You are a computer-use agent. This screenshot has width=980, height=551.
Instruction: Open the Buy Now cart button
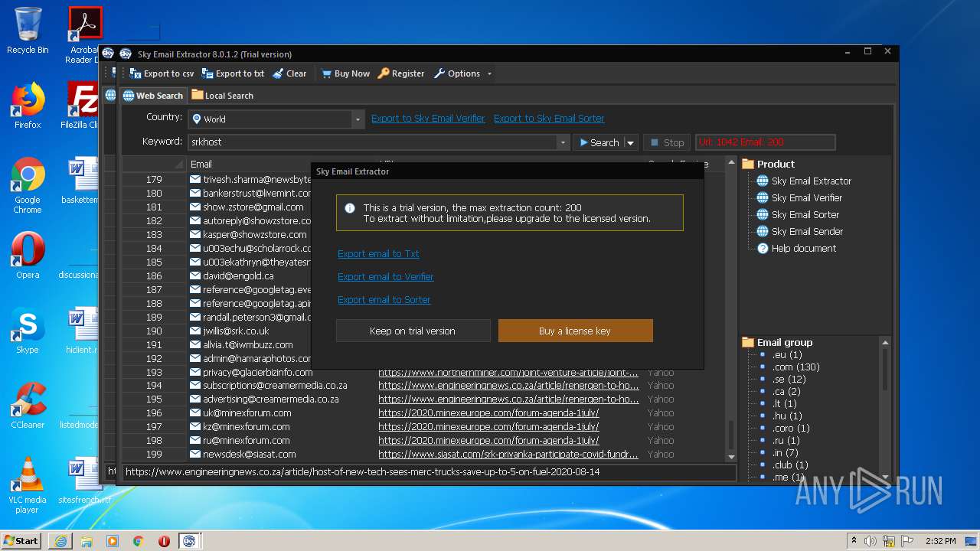345,73
